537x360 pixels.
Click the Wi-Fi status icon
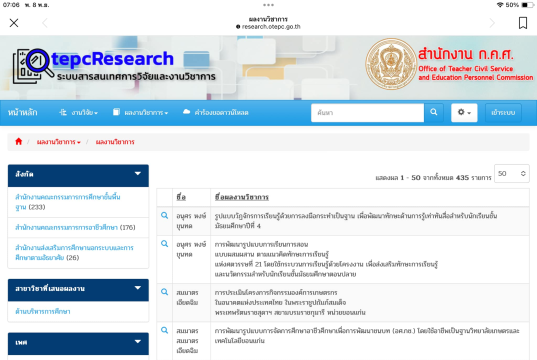(500, 5)
